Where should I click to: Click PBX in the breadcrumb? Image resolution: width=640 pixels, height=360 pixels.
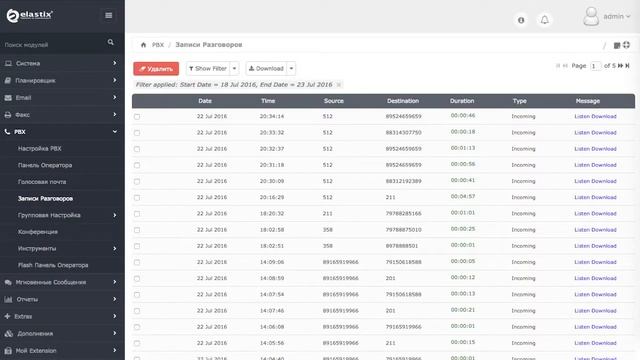pyautogui.click(x=158, y=45)
